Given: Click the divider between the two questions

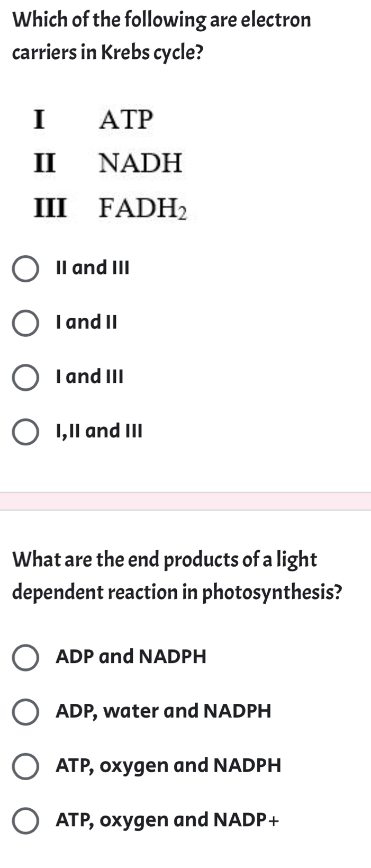Looking at the screenshot, I should (185, 499).
